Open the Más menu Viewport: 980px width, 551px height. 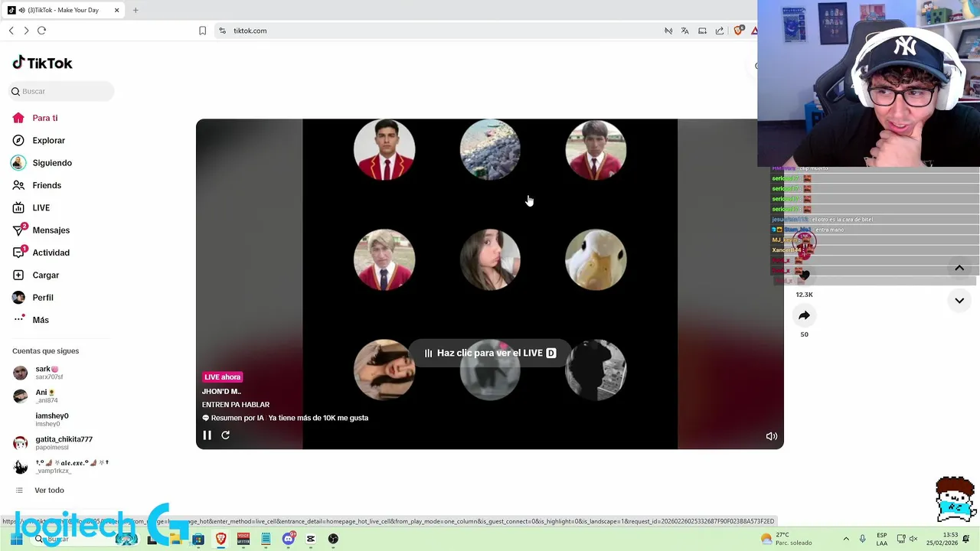(x=40, y=320)
